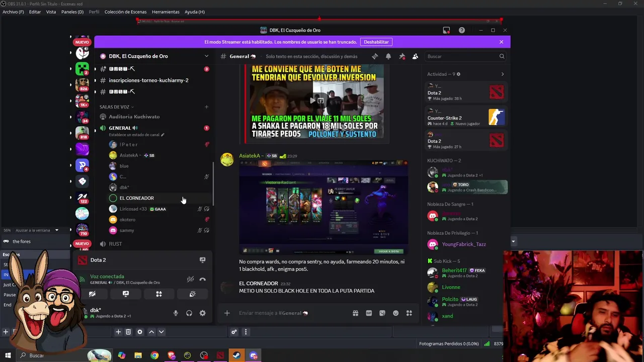
Task: Open the RUST voice channel
Action: point(115,244)
